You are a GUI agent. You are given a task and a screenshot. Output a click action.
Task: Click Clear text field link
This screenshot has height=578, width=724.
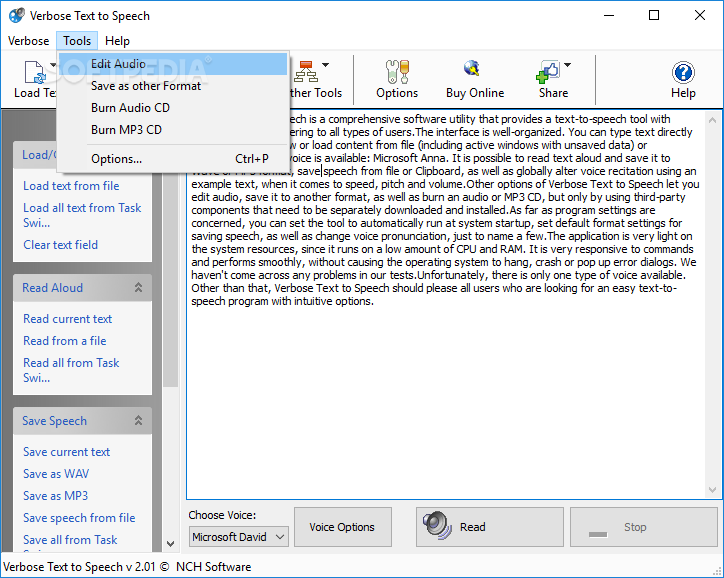tap(60, 245)
